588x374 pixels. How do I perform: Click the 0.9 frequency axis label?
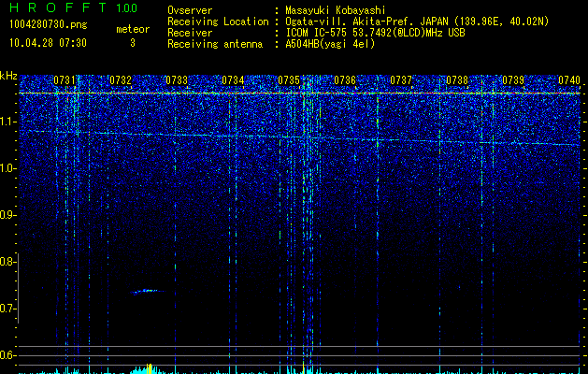tap(8, 215)
